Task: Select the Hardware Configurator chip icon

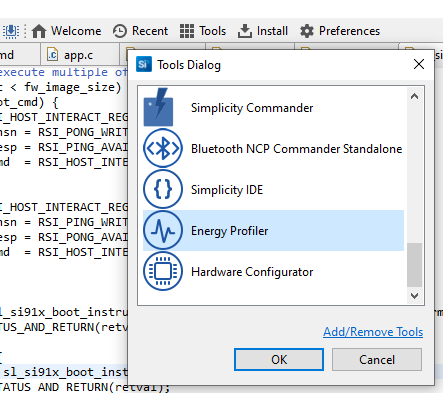Action: click(163, 271)
